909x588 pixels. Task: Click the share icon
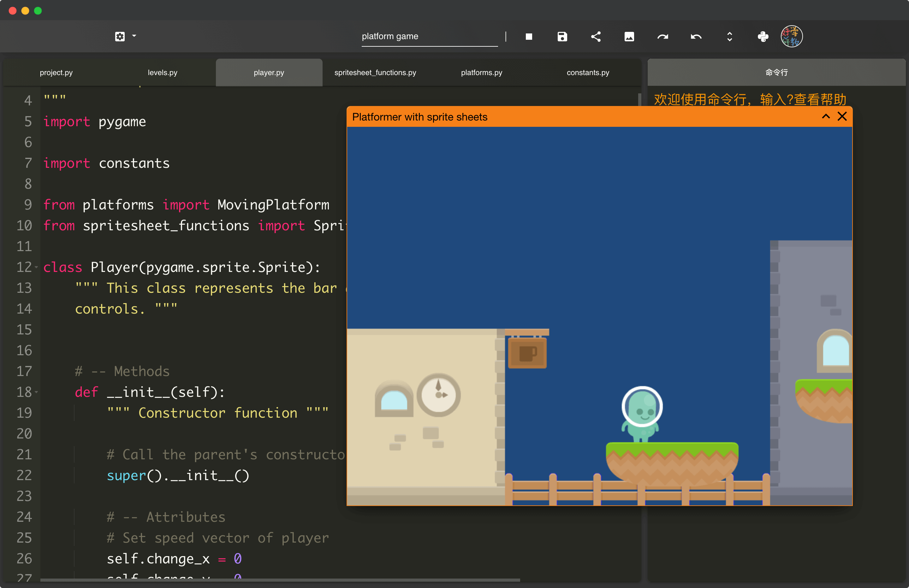pos(596,37)
